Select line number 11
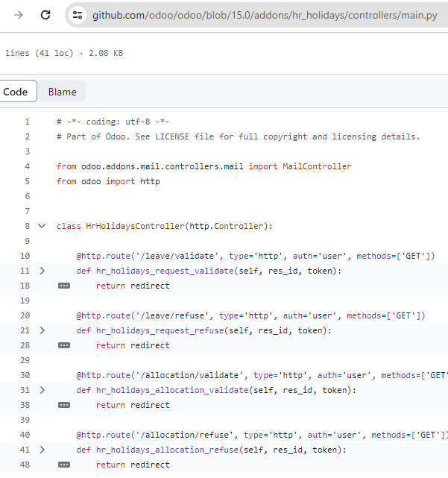This screenshot has width=448, height=478. click(x=25, y=271)
